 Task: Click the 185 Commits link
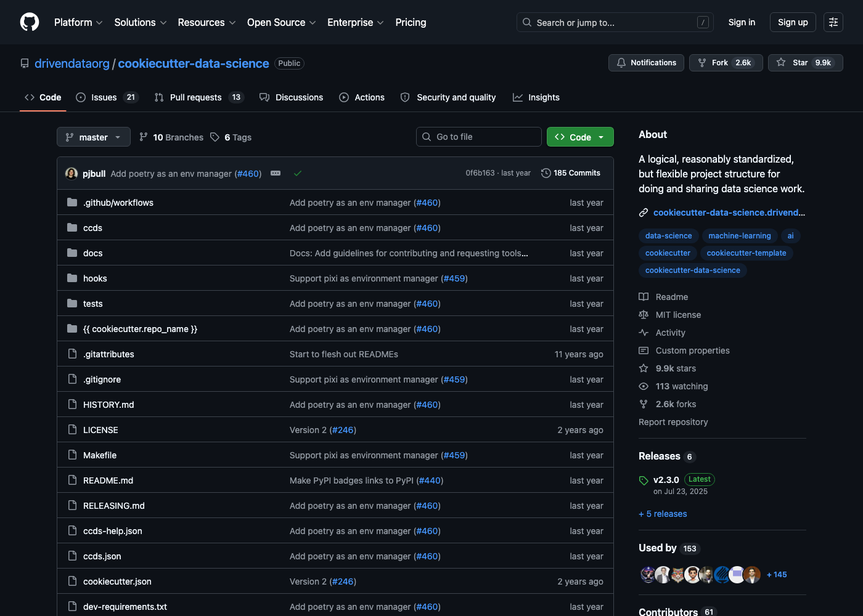pos(571,173)
